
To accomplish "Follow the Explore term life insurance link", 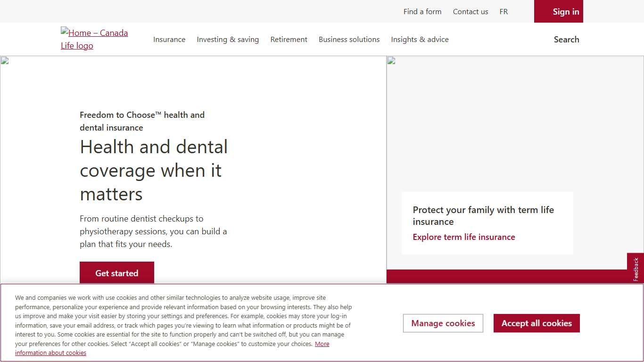I will [x=464, y=237].
